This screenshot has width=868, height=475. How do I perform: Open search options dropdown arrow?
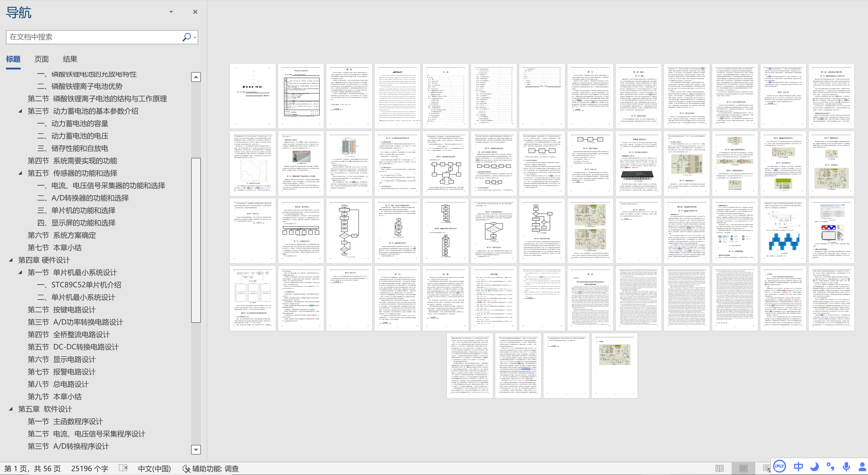(195, 37)
